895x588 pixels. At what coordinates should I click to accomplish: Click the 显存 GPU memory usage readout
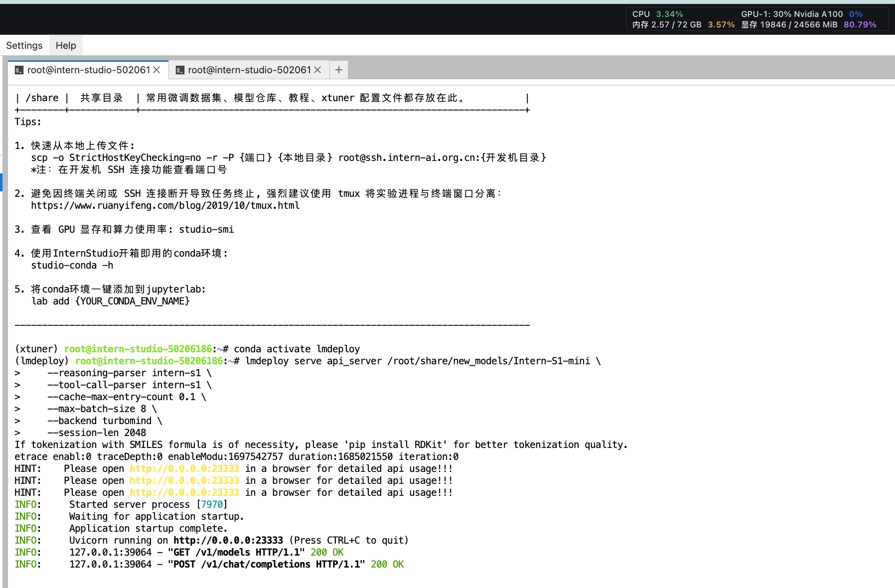pos(789,25)
